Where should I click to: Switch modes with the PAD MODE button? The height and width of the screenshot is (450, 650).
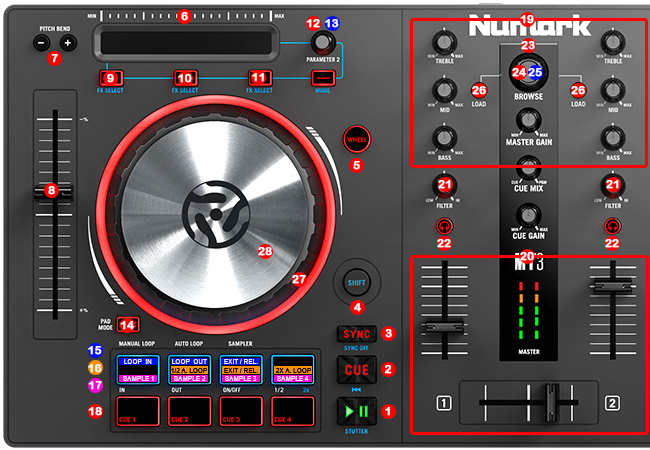click(x=128, y=324)
